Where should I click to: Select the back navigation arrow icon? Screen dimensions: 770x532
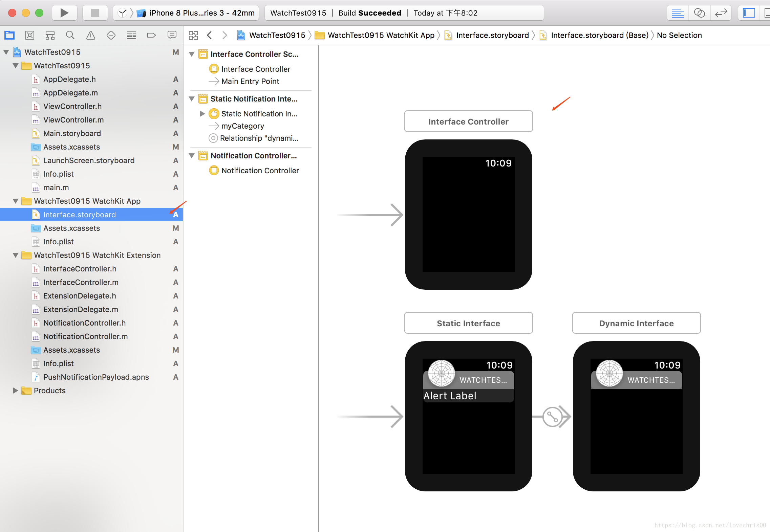click(x=212, y=35)
